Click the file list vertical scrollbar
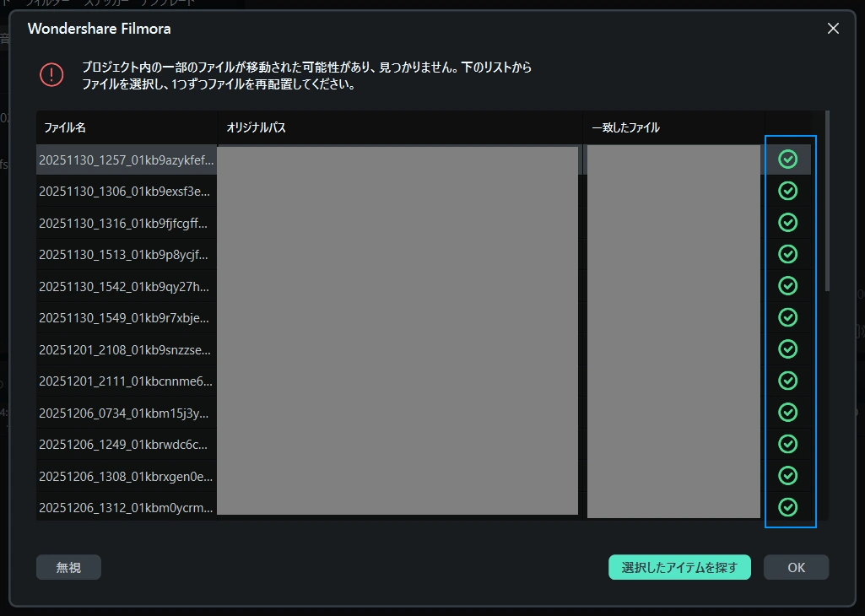Image resolution: width=865 pixels, height=616 pixels. click(x=827, y=203)
